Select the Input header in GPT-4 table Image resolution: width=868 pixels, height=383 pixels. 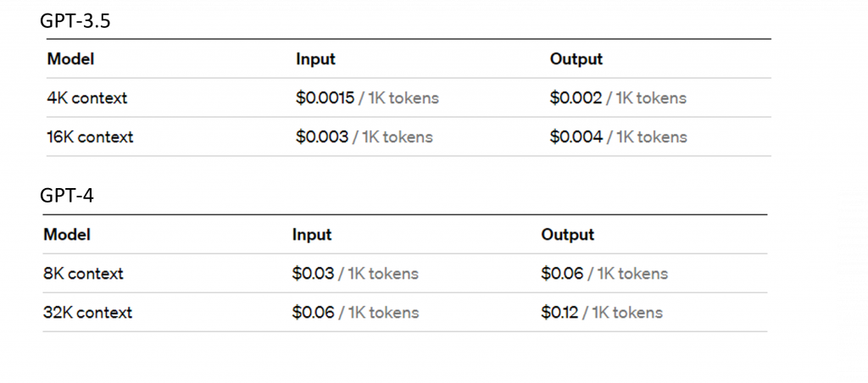click(x=311, y=235)
